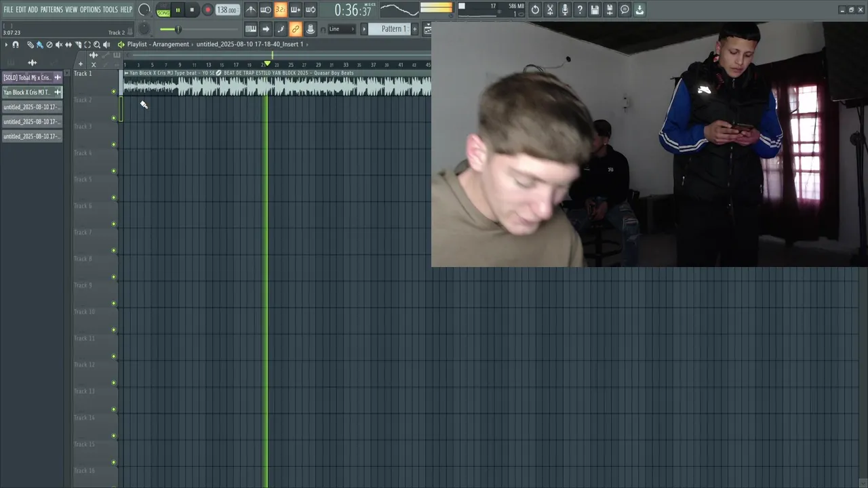Toggle Track 15 mute LED
This screenshot has width=868, height=488.
(114, 462)
